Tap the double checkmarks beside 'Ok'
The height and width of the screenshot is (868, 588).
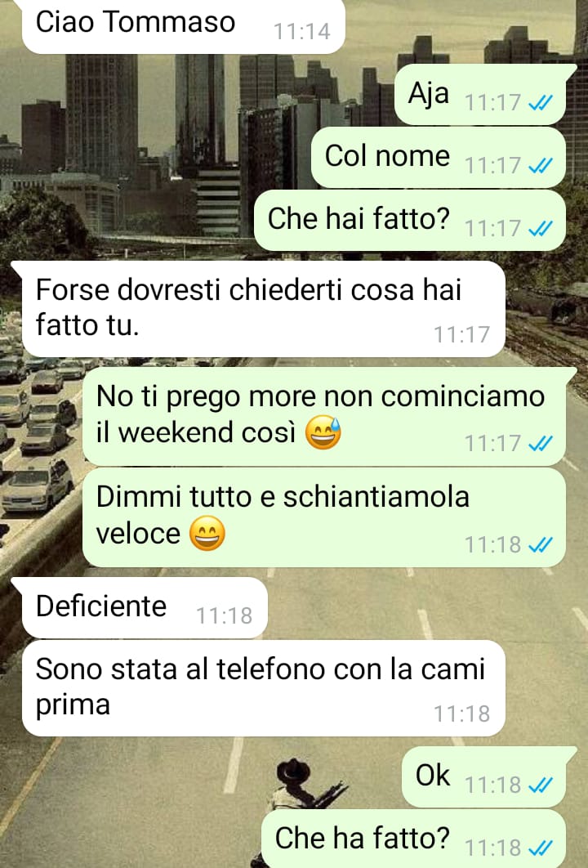point(541,785)
